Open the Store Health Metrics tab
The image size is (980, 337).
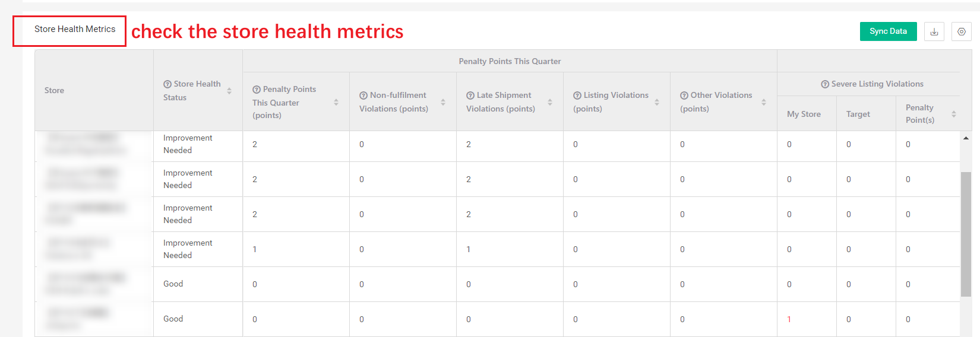click(x=75, y=29)
